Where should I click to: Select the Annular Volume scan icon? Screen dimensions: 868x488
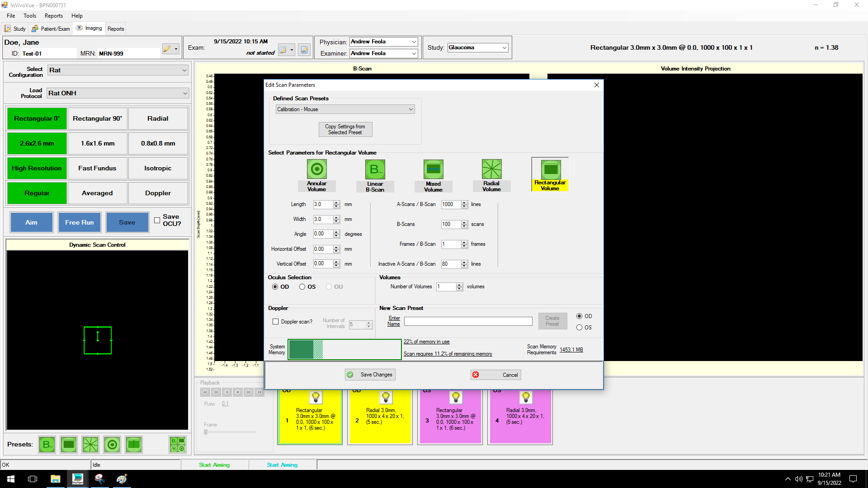click(x=316, y=169)
